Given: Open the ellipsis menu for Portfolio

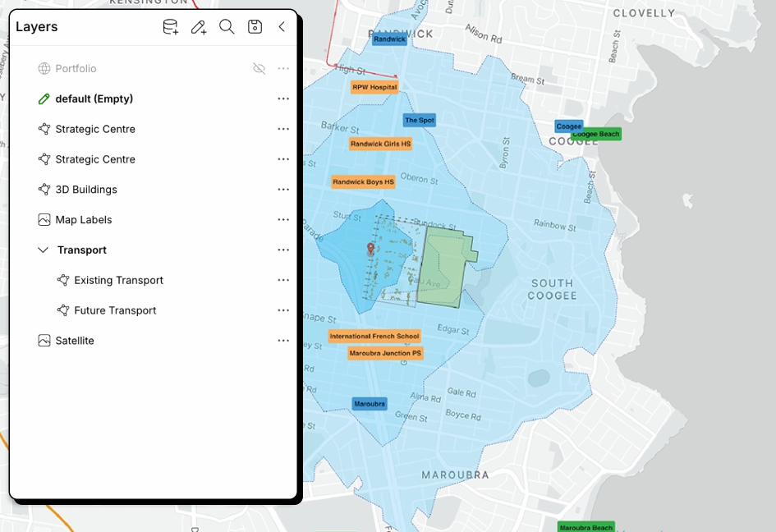Looking at the screenshot, I should 283,68.
